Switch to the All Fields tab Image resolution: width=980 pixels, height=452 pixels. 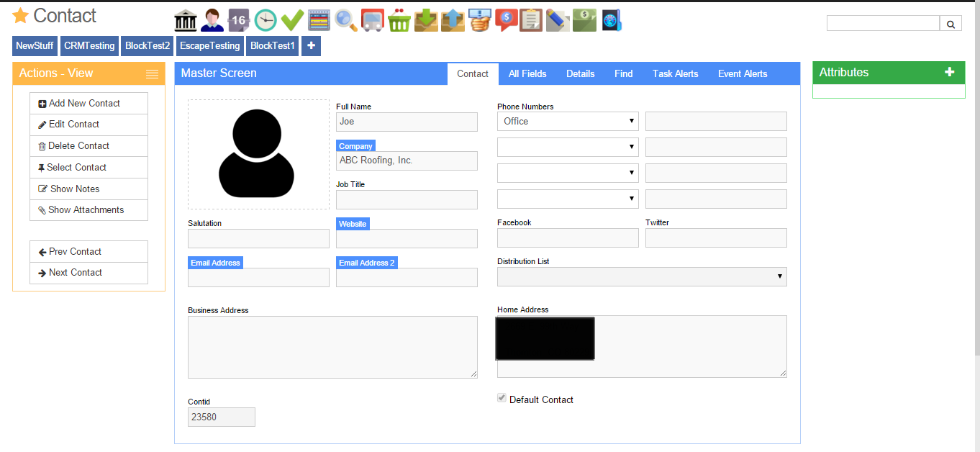527,73
